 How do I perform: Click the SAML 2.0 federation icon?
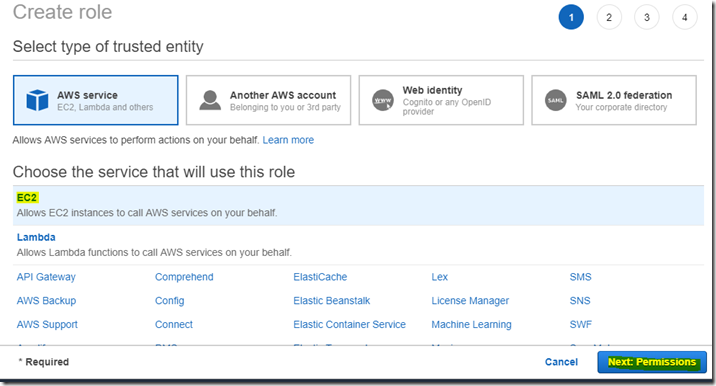pos(556,100)
